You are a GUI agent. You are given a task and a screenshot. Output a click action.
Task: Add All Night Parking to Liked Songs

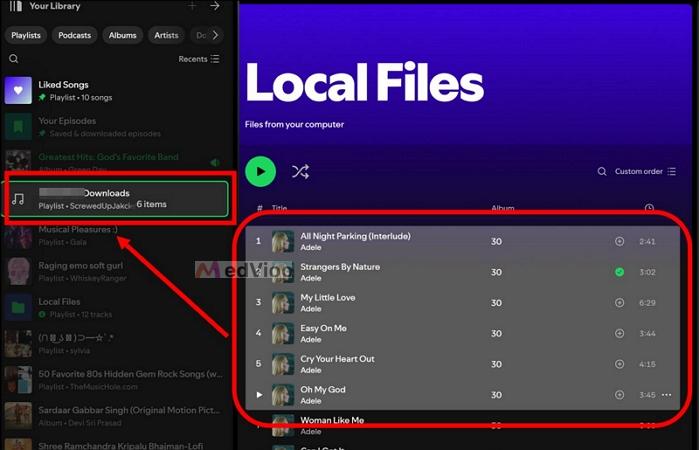click(619, 241)
